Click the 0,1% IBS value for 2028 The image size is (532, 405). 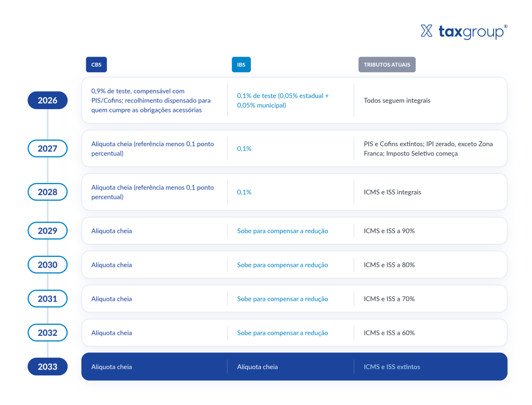[x=244, y=192]
